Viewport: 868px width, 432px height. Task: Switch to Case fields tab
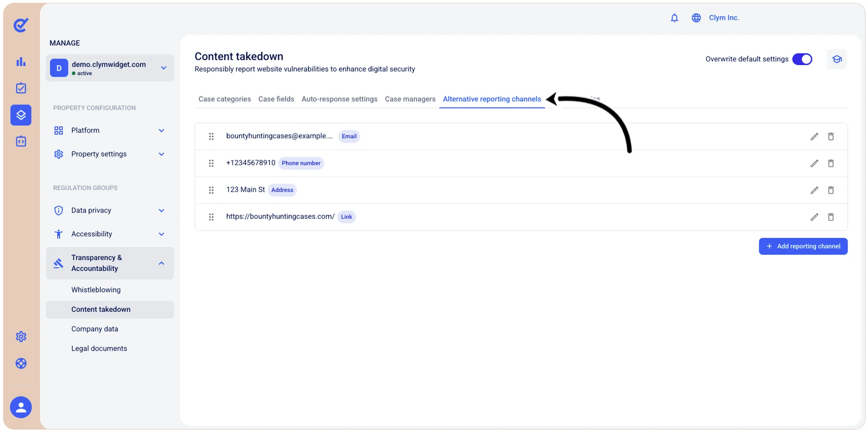(276, 99)
